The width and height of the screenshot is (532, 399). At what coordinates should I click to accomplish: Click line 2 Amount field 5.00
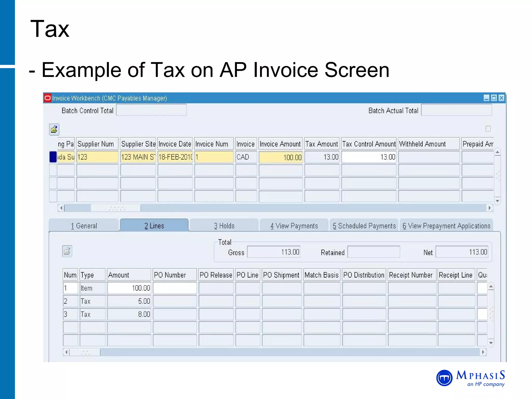(129, 301)
